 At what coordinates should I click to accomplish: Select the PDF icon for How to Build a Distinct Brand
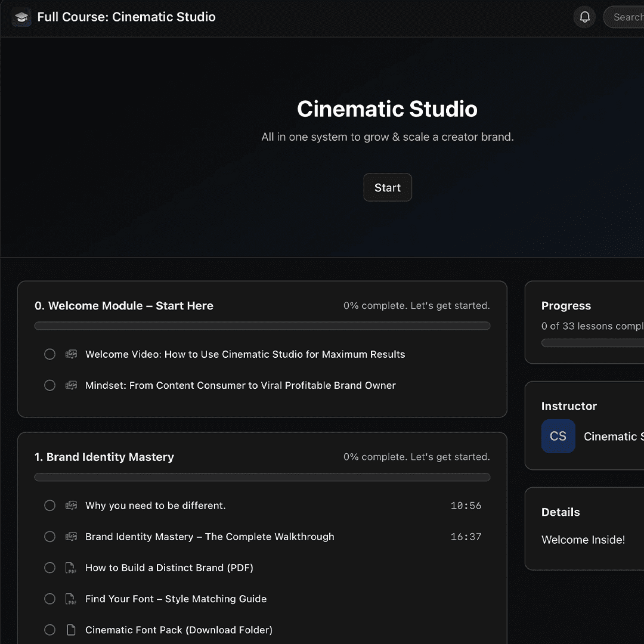(x=70, y=568)
